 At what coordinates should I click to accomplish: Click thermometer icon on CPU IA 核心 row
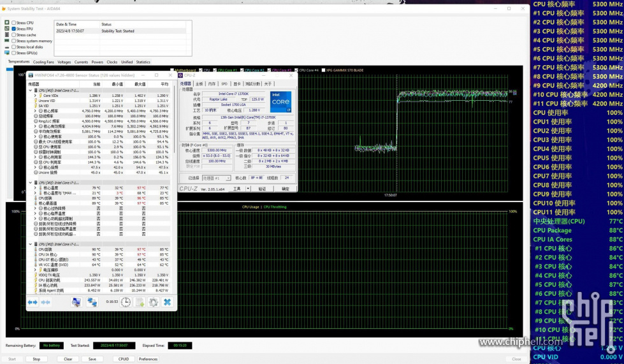tap(36, 254)
